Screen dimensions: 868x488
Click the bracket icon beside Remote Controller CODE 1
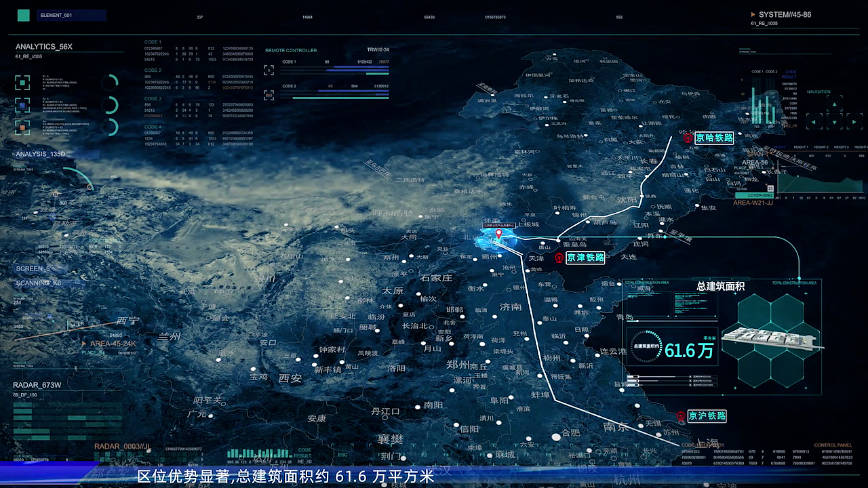[x=269, y=69]
